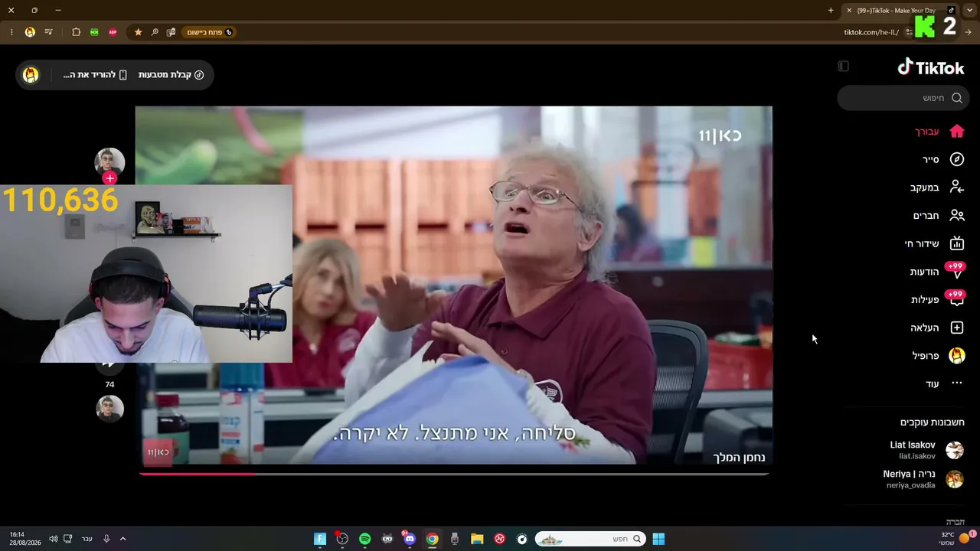This screenshot has width=980, height=551.
Task: Show hidden system tray icons
Action: (x=122, y=539)
